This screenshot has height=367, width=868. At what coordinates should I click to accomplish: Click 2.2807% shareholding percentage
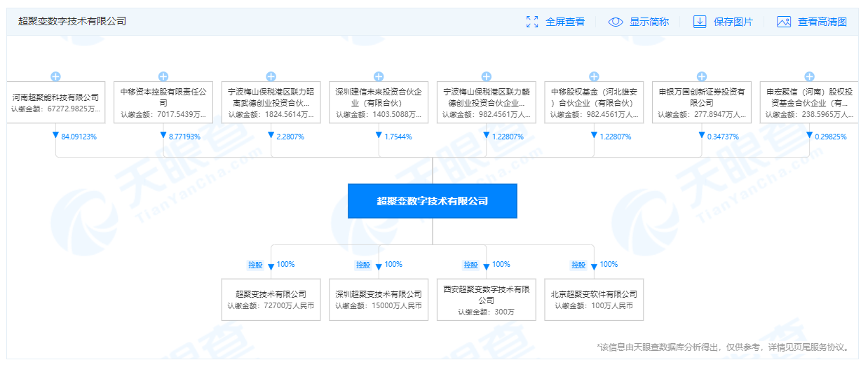click(291, 137)
